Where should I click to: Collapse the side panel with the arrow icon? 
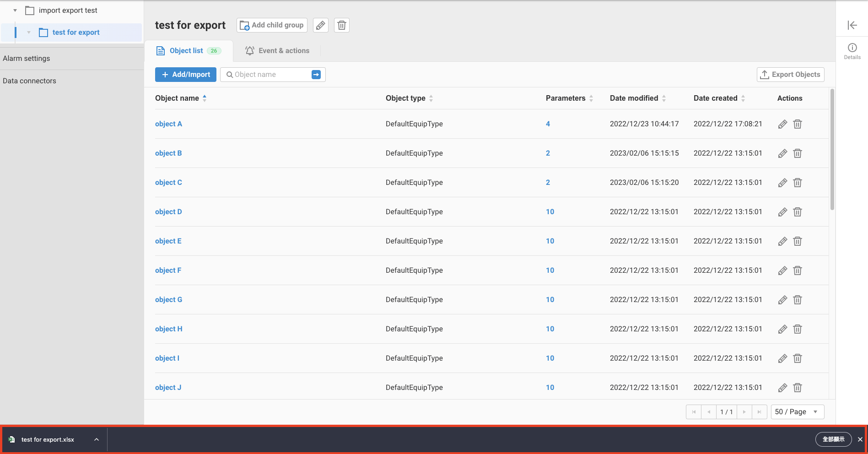852,25
